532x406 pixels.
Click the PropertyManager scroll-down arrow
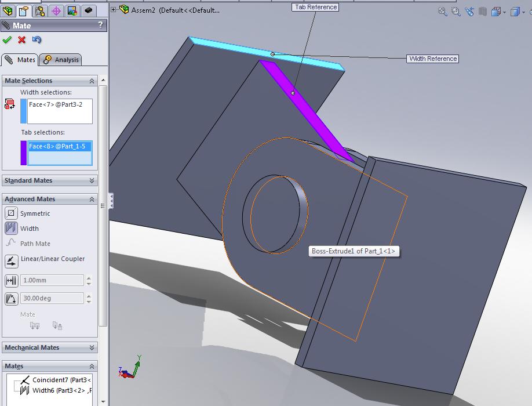click(103, 402)
